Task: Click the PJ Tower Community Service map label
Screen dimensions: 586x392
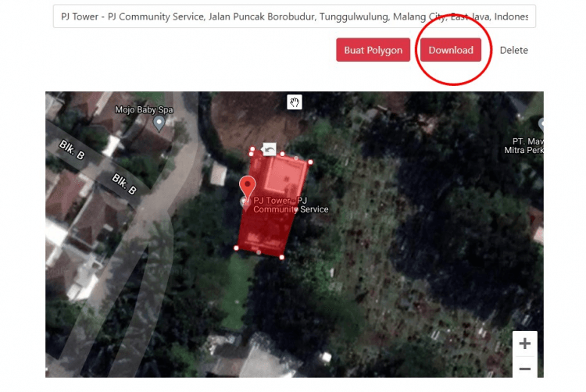Action: pyautogui.click(x=291, y=205)
